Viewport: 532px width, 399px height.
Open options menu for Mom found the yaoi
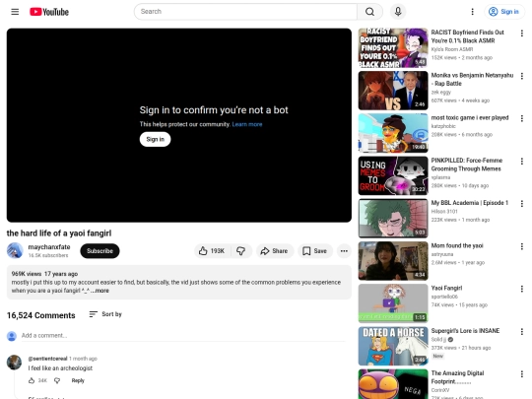tap(522, 246)
